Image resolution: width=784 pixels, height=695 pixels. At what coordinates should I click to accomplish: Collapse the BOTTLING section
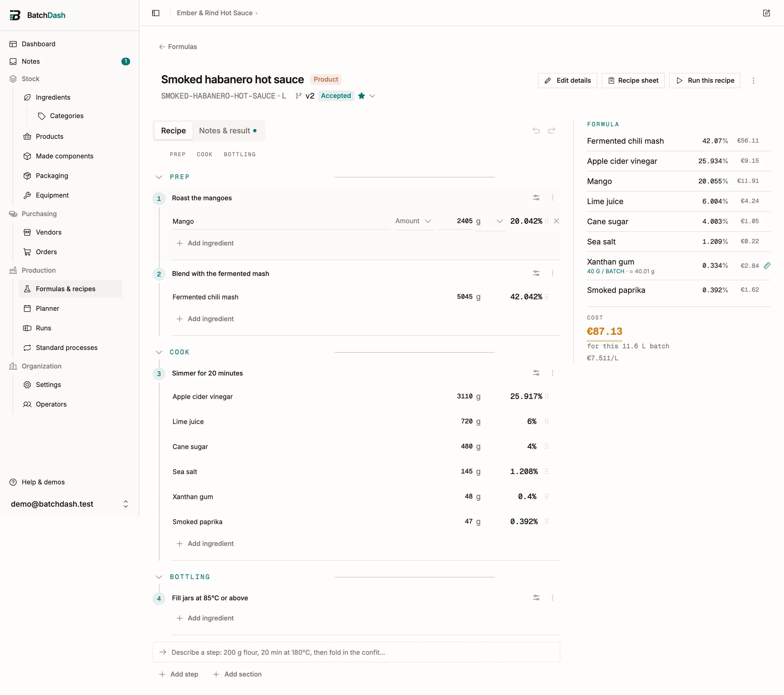(159, 577)
